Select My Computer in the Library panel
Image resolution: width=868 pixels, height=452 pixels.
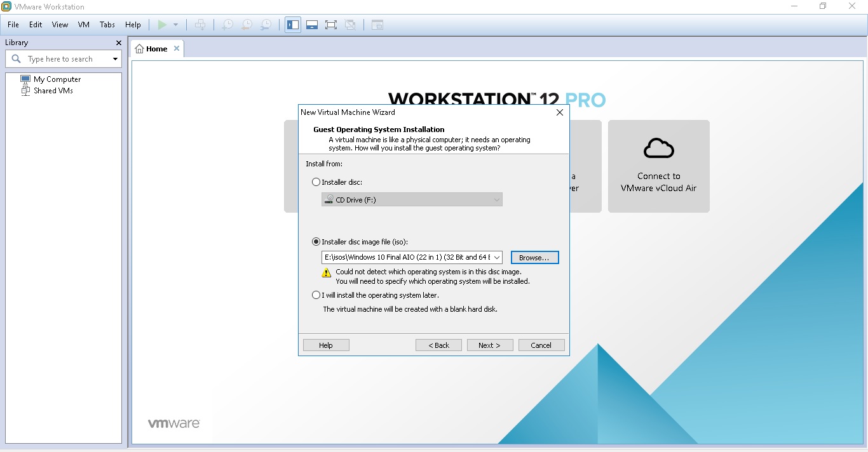click(56, 79)
